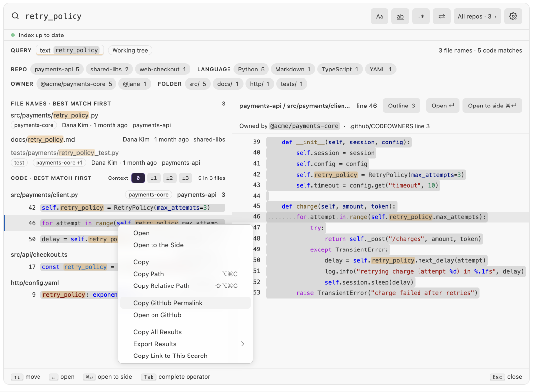This screenshot has height=392, width=533.
Task: Choose Copy All Results
Action: [x=185, y=332]
